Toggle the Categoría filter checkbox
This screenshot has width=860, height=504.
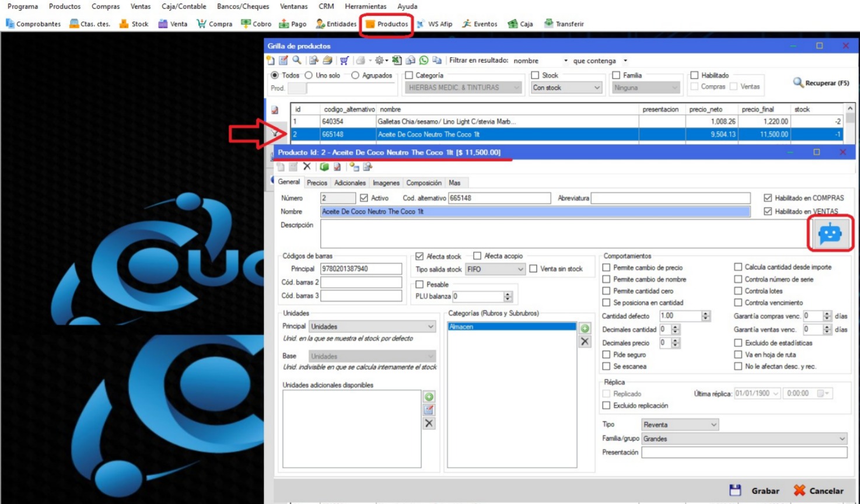(409, 75)
